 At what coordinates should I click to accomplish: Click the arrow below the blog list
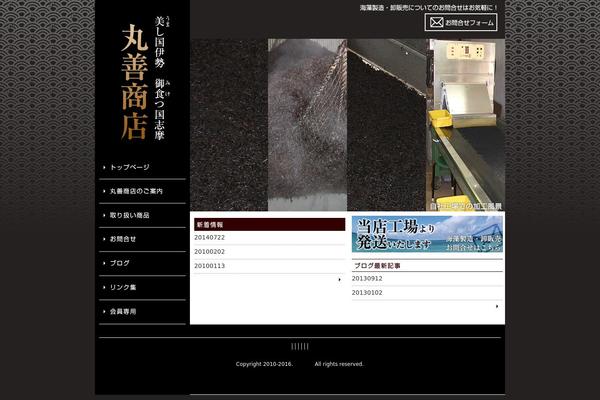tap(497, 306)
